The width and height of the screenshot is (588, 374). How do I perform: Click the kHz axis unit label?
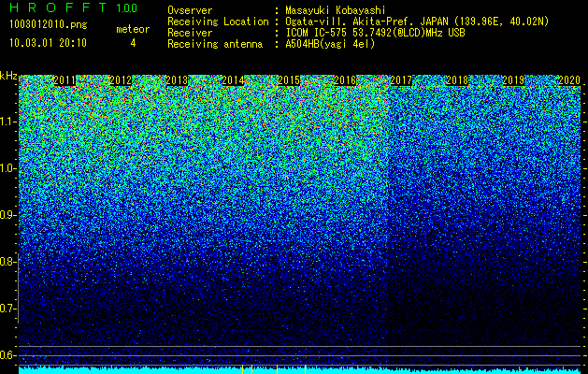coord(8,76)
